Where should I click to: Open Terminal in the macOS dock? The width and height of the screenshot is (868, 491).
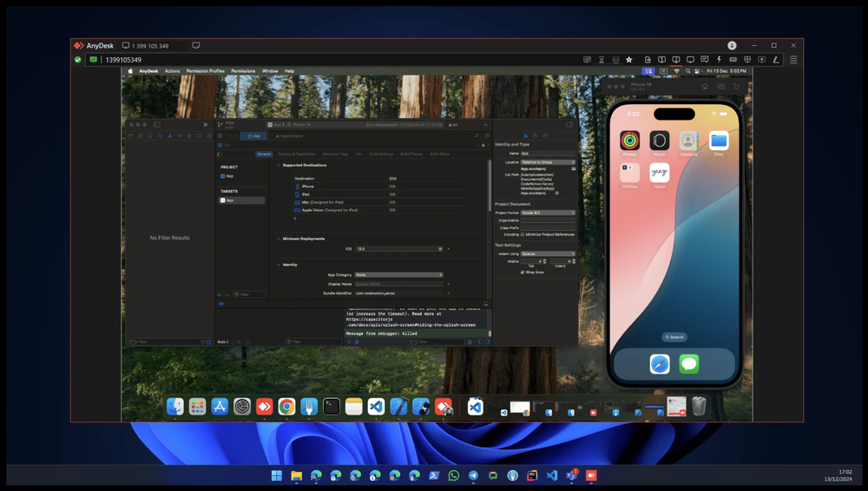coord(332,407)
